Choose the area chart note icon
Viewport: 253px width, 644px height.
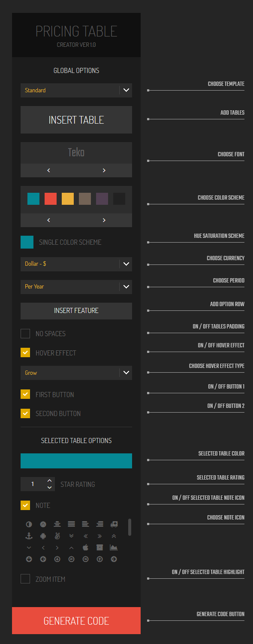pos(114,547)
